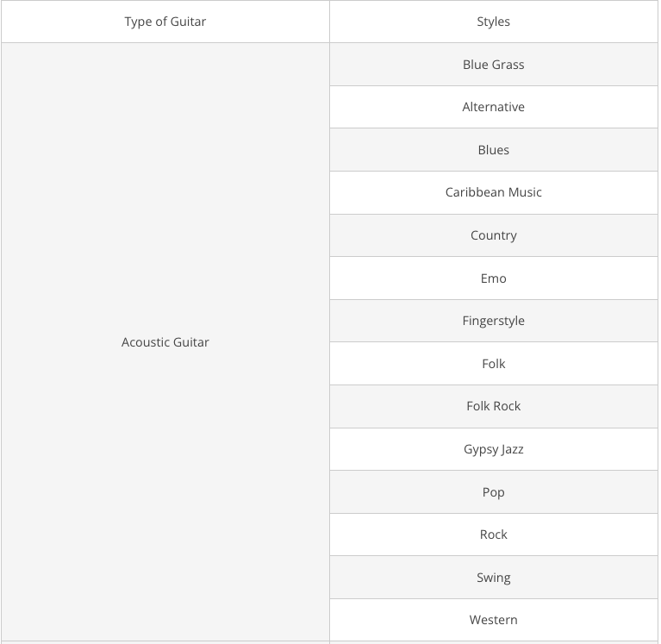The width and height of the screenshot is (661, 644).
Task: Select the 'Western' style cell
Action: tap(493, 620)
